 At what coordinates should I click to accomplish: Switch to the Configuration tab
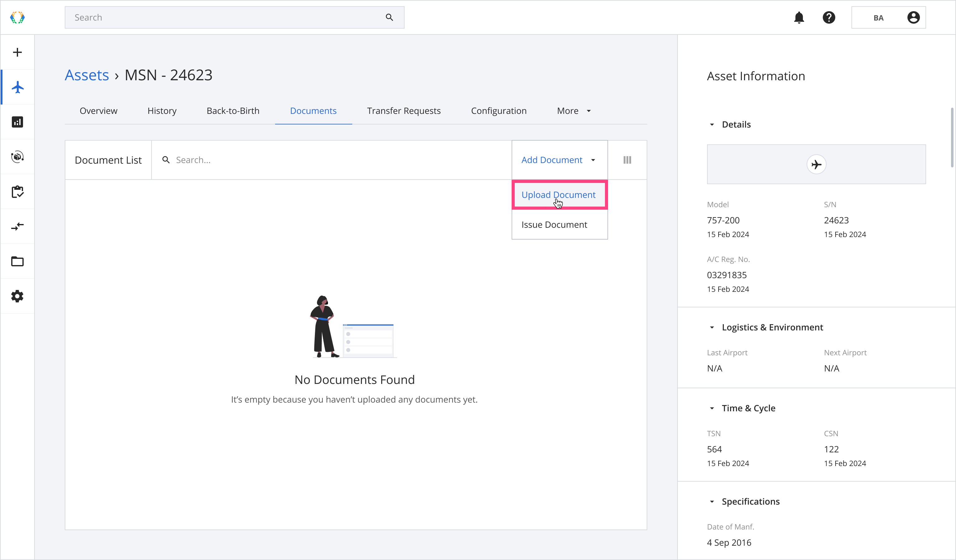pyautogui.click(x=499, y=111)
